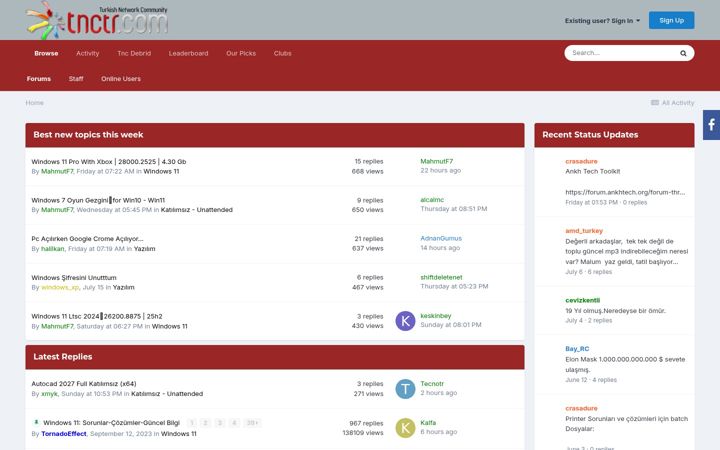Click the All Activity feed icon
This screenshot has width=720, height=450.
coord(655,102)
